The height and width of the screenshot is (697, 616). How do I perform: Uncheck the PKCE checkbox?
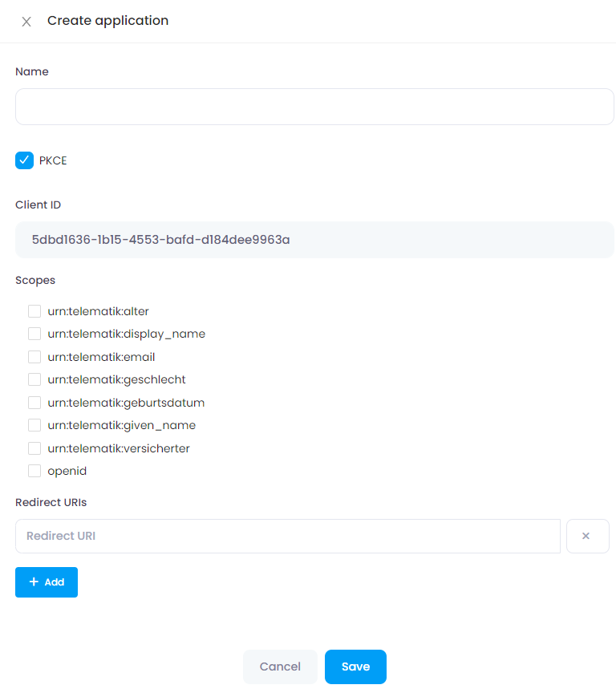[24, 160]
